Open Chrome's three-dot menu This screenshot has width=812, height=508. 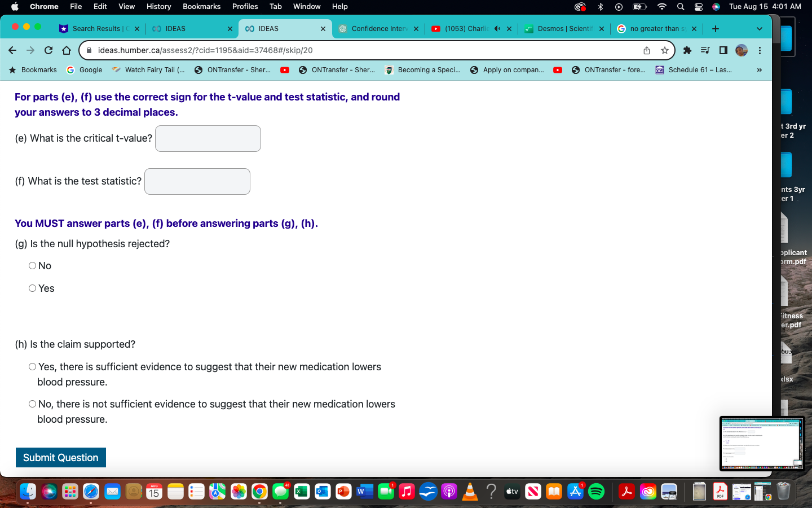(760, 50)
